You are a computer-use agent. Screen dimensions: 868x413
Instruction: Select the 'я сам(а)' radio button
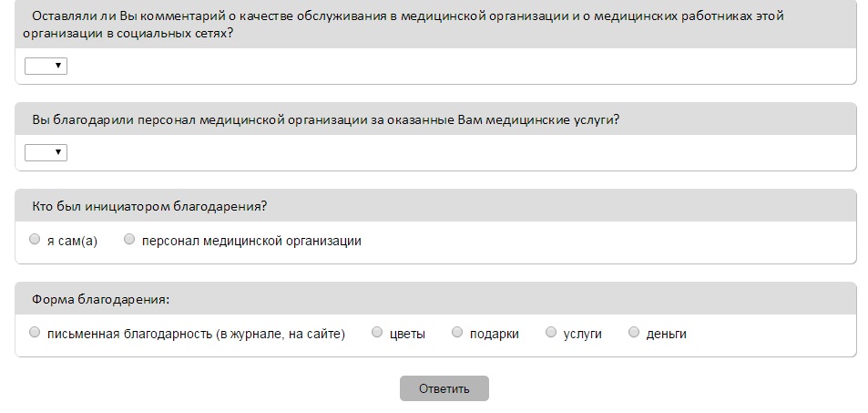(x=35, y=240)
